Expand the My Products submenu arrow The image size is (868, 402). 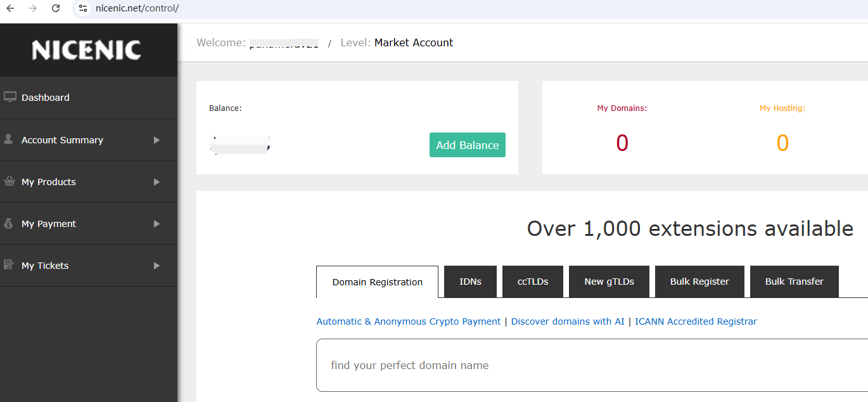[156, 182]
